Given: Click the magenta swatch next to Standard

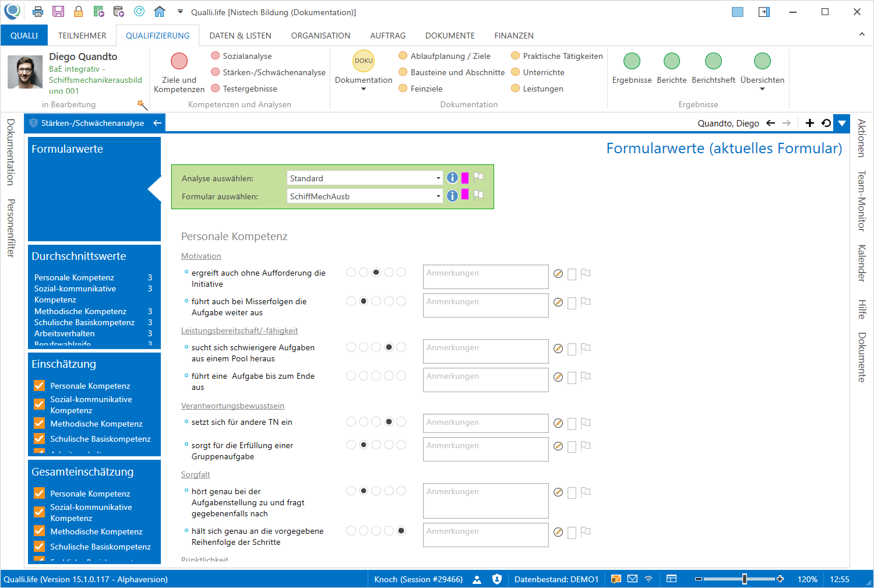Looking at the screenshot, I should (x=465, y=178).
